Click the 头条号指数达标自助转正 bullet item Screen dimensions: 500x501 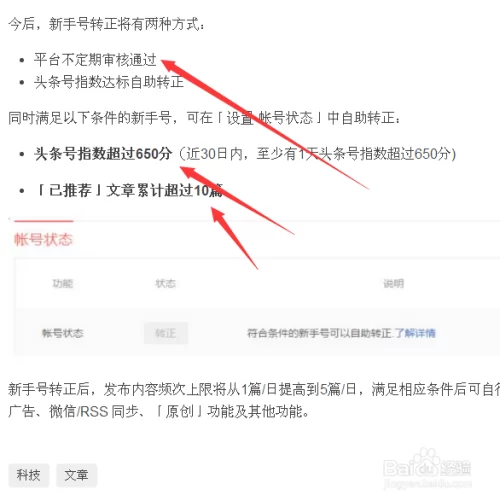tap(109, 82)
